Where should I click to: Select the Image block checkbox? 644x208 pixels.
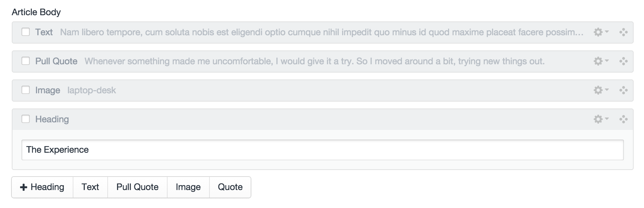[26, 90]
